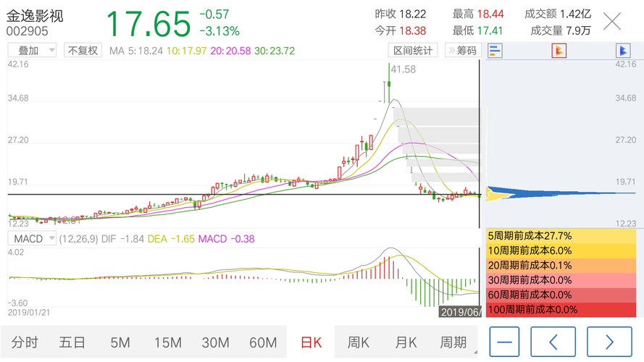Expand the 叠加 overlay dropdown
The width and height of the screenshot is (644, 362).
pyautogui.click(x=32, y=51)
